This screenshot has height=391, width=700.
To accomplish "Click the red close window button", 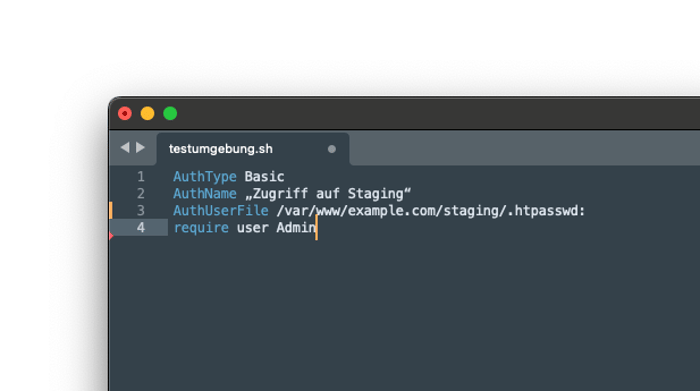I will pos(125,113).
